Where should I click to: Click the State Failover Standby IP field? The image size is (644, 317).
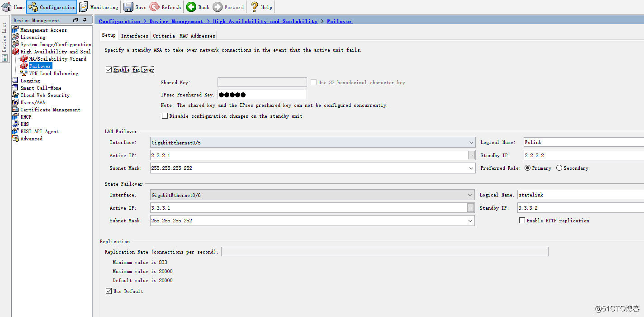580,208
